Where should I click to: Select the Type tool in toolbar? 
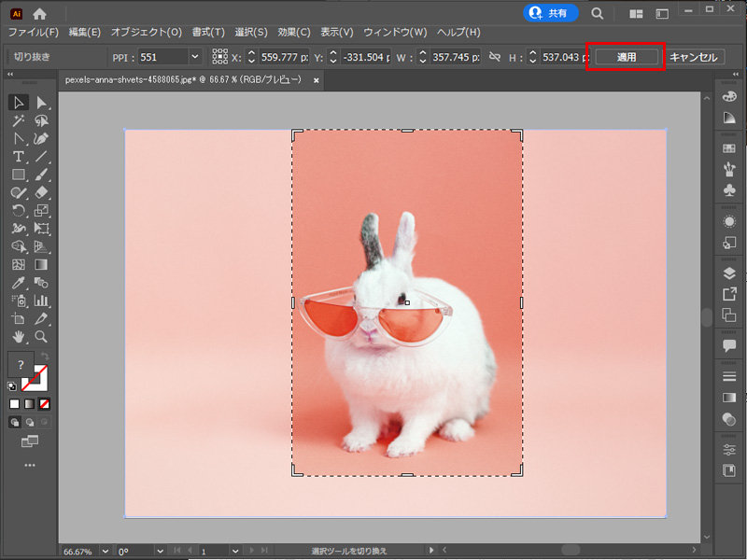19,156
